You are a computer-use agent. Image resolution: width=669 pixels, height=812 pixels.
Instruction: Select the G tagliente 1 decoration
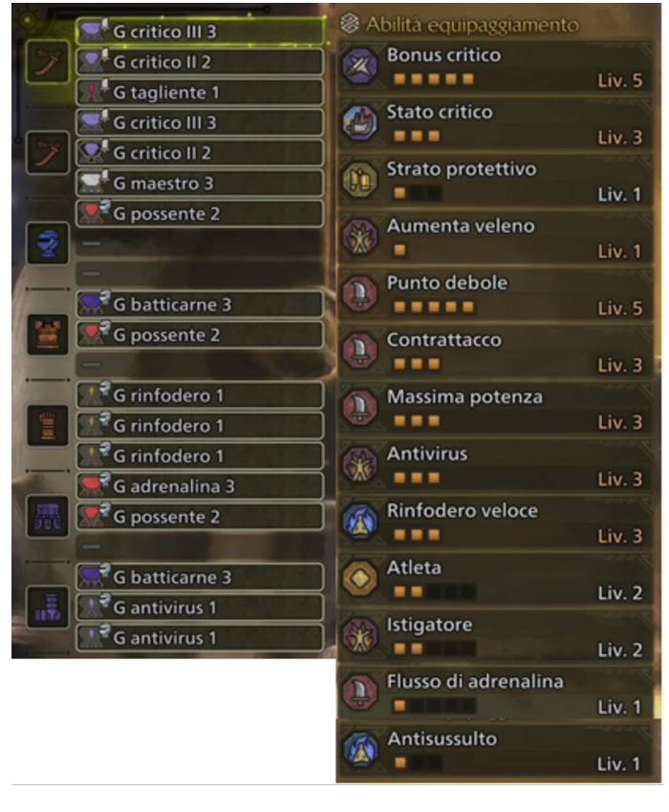[x=200, y=92]
